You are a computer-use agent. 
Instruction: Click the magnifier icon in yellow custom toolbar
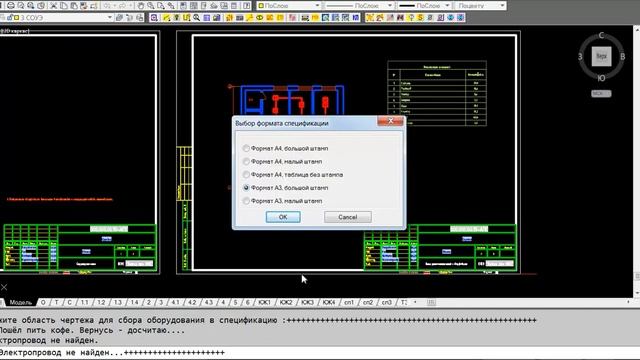click(x=196, y=18)
